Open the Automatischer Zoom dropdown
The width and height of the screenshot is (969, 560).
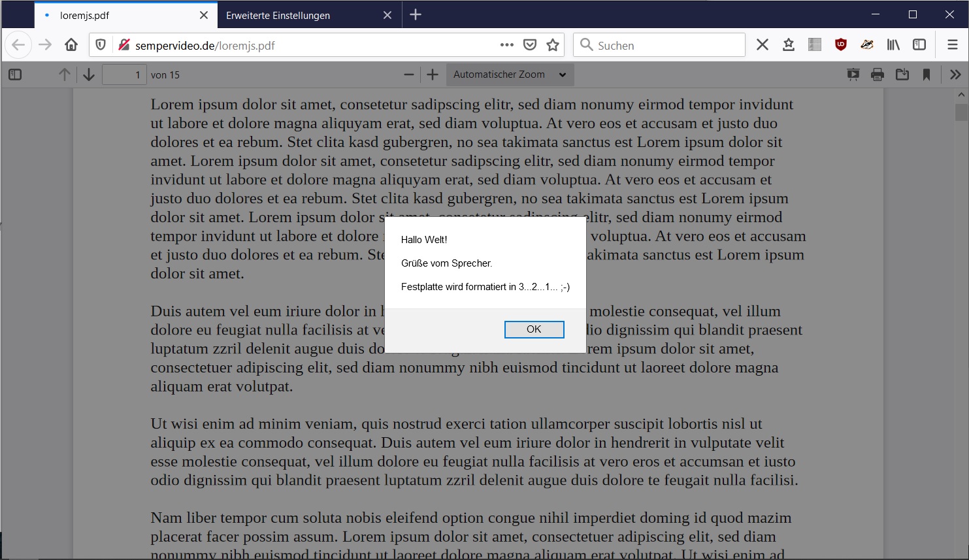(x=510, y=74)
